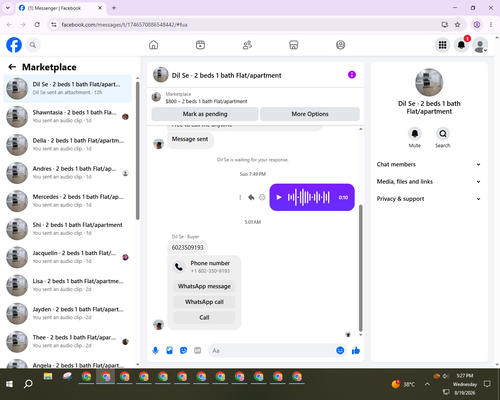Open more options for the audio message
The width and height of the screenshot is (500, 400).
(x=240, y=197)
